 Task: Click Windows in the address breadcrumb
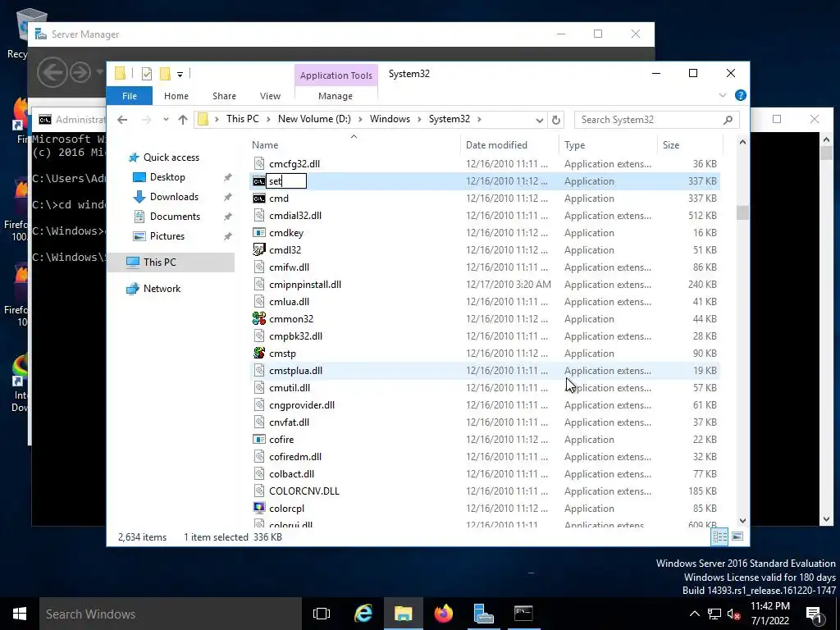(x=390, y=119)
